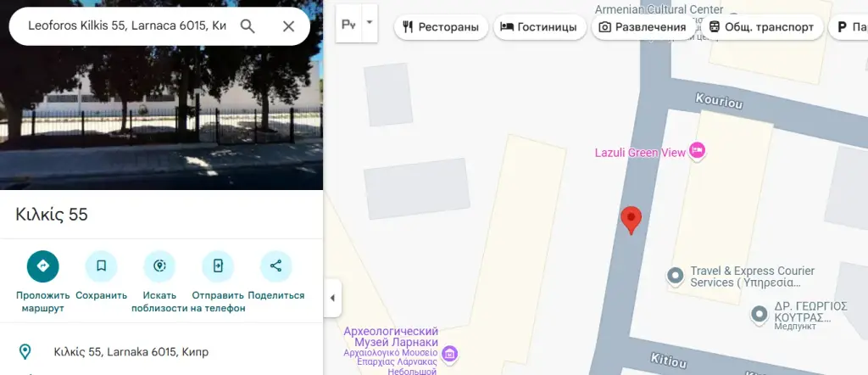The height and width of the screenshot is (375, 868).
Task: Click the search magnifier icon
Action: click(x=248, y=26)
